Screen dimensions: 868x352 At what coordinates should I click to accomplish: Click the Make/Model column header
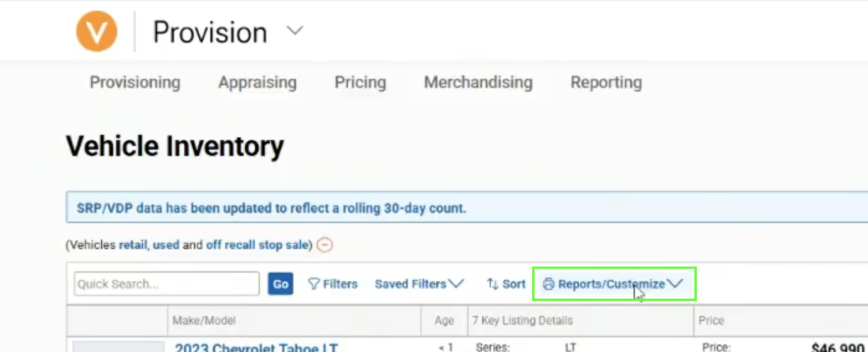[204, 321]
